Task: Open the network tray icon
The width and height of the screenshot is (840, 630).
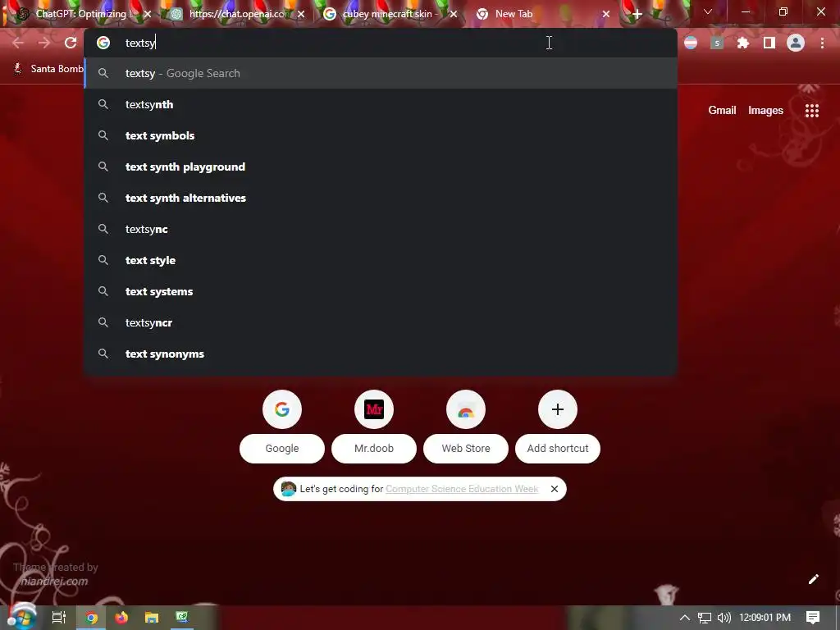Action: (x=705, y=618)
